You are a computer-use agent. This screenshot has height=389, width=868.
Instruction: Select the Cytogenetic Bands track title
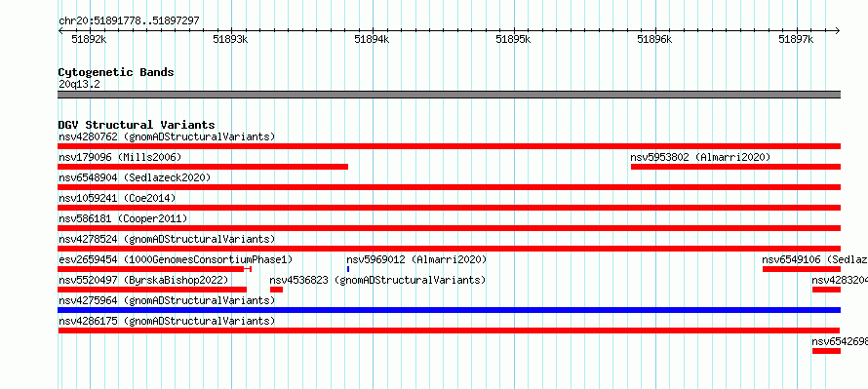116,72
